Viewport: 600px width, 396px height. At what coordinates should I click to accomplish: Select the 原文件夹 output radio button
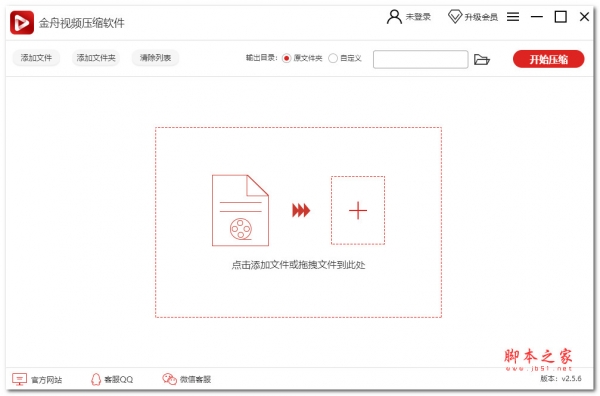point(286,59)
